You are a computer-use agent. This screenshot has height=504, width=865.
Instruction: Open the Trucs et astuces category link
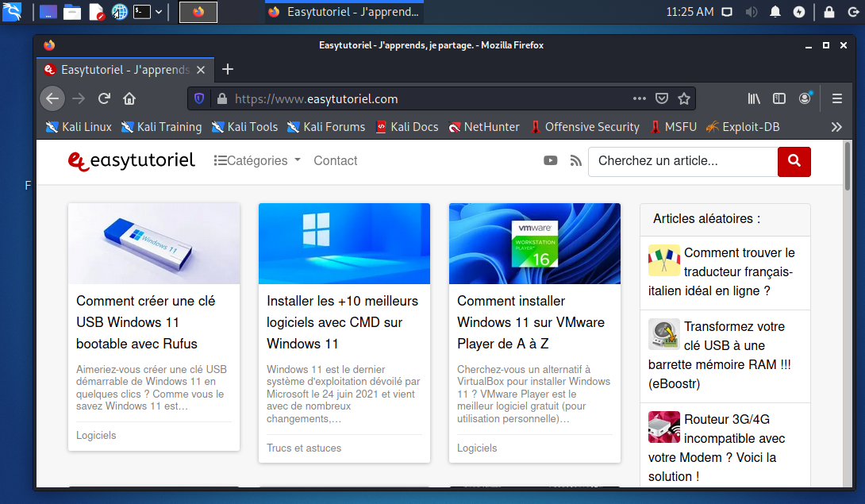coord(304,448)
